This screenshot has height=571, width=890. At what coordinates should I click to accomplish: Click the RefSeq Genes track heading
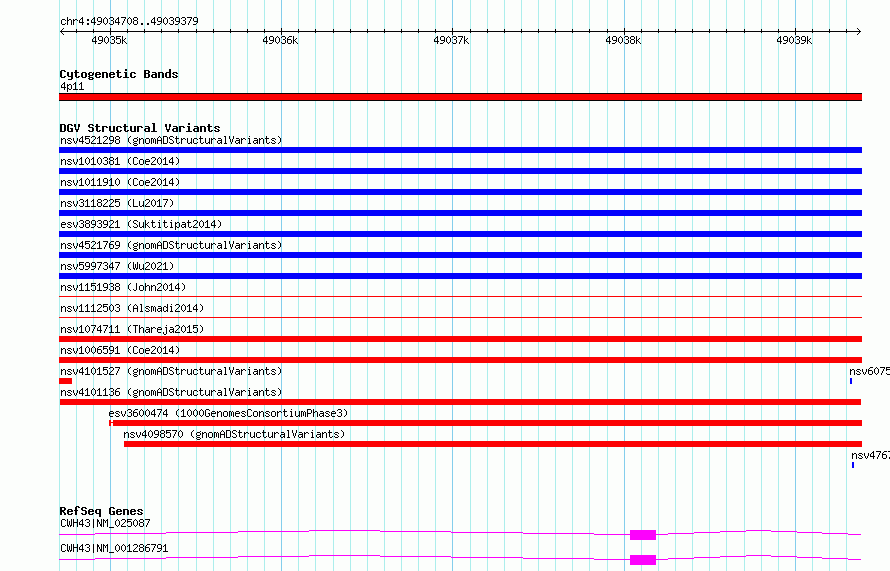(101, 511)
